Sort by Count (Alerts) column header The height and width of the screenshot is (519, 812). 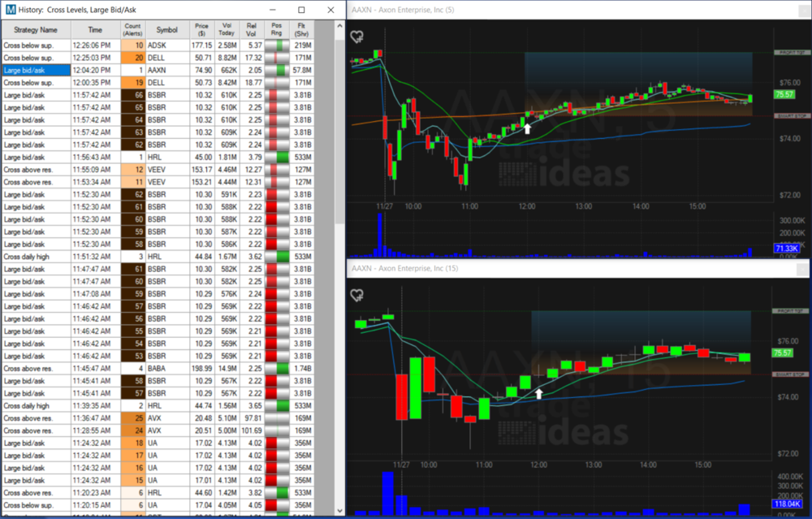132,30
